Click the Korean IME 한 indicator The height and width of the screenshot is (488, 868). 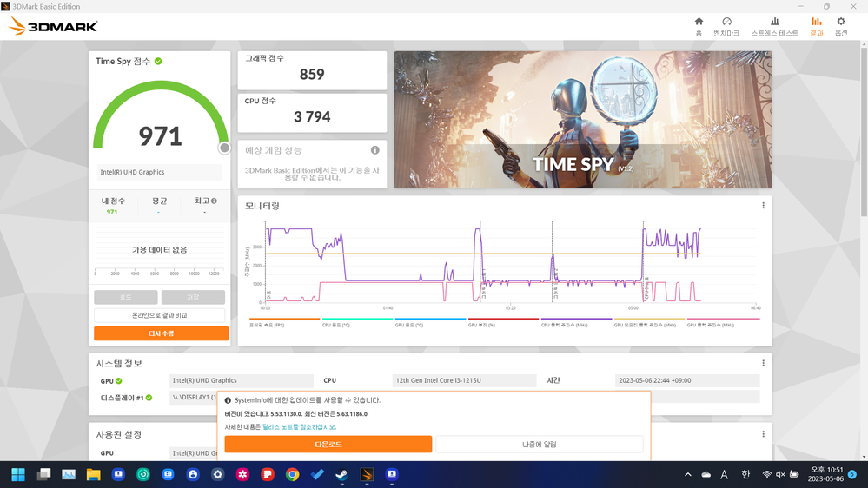745,474
